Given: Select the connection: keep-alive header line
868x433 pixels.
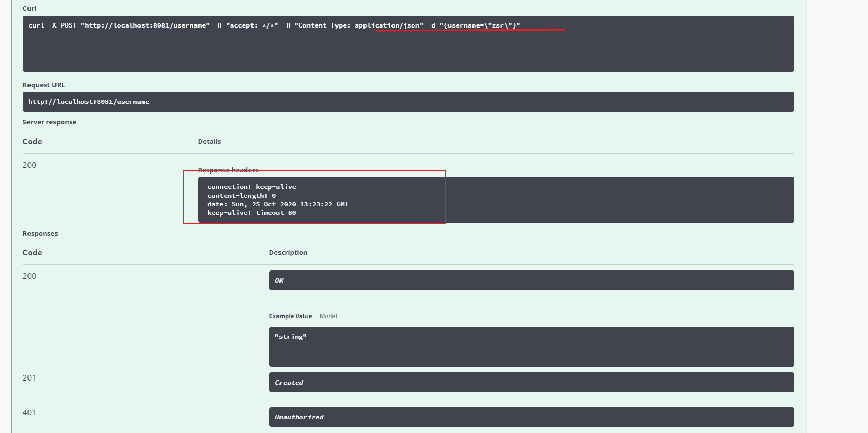Looking at the screenshot, I should pyautogui.click(x=251, y=187).
